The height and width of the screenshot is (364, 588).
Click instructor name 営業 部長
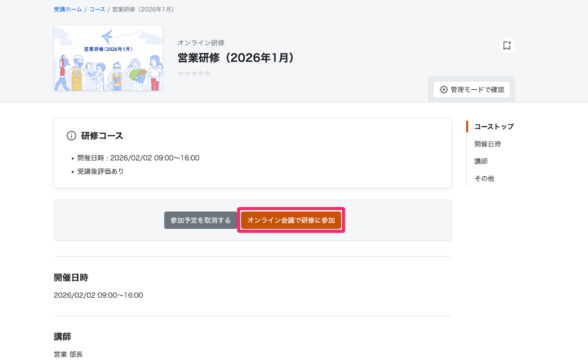(68, 354)
